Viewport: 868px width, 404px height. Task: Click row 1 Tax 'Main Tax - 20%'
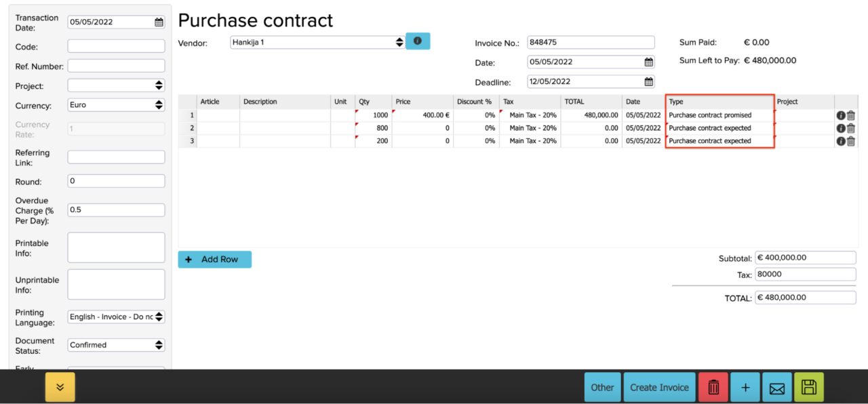[530, 115]
